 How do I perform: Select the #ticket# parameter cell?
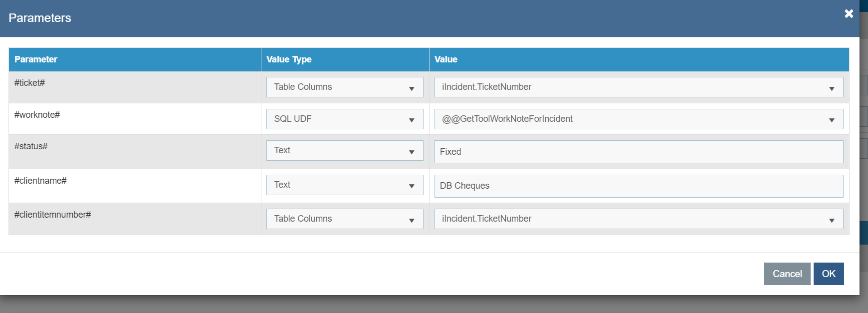30,83
